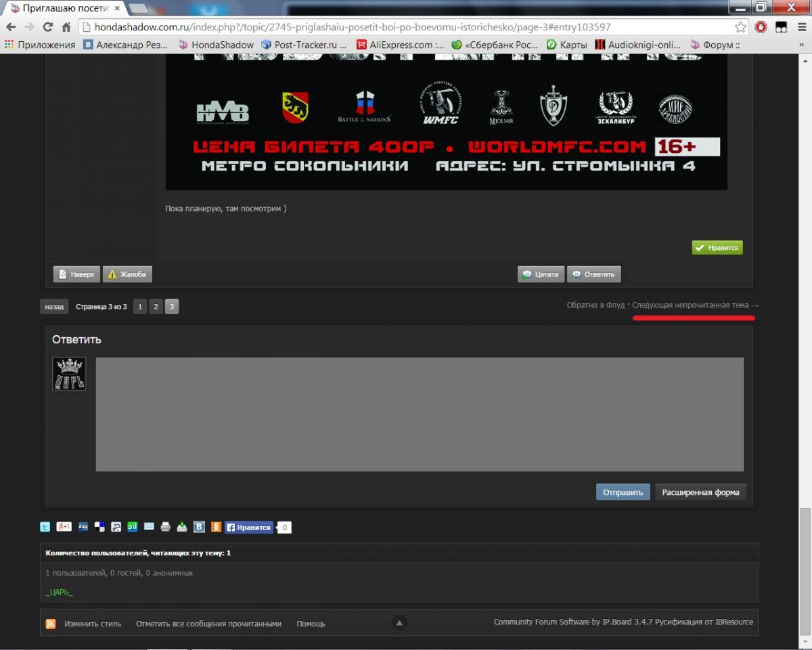Open the _ЦАРЬ_ user profile link
This screenshot has width=812, height=650.
59,592
